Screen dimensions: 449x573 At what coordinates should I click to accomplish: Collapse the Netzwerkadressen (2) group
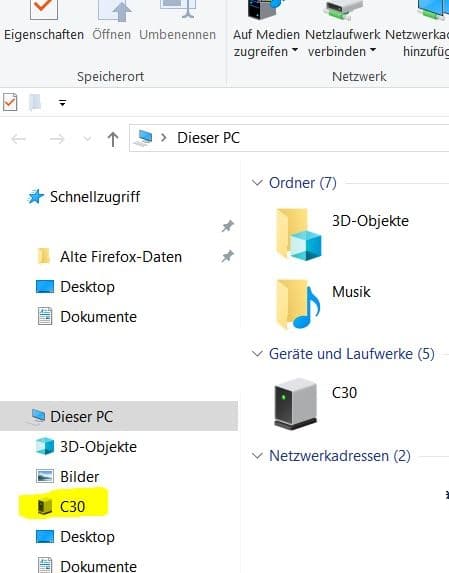(x=258, y=455)
